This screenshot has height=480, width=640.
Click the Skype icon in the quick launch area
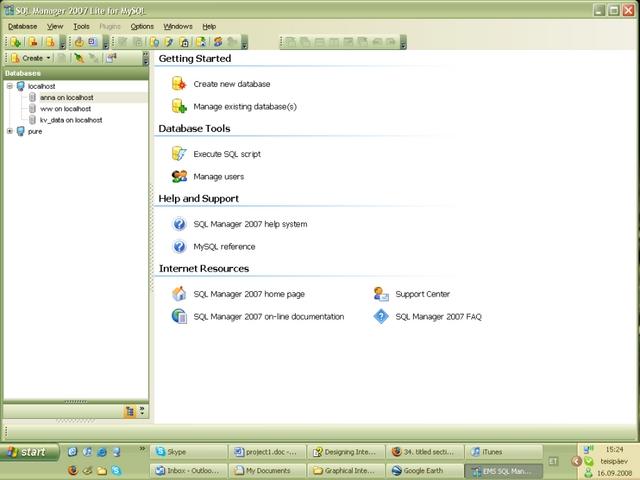[116, 471]
